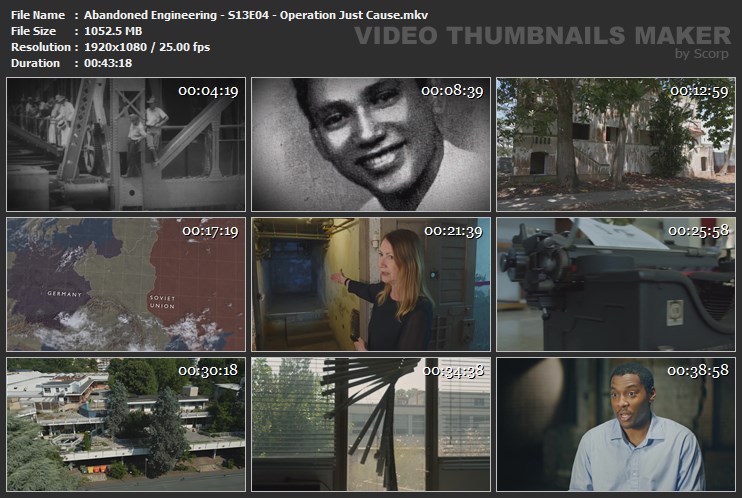Click the duration value '00:43:18'
This screenshot has width=742, height=498.
pyautogui.click(x=108, y=63)
